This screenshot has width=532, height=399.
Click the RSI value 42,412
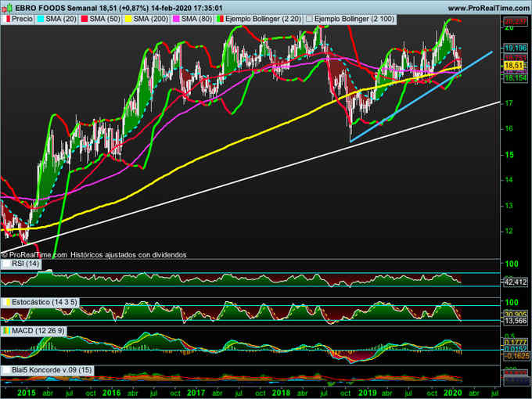click(x=516, y=282)
